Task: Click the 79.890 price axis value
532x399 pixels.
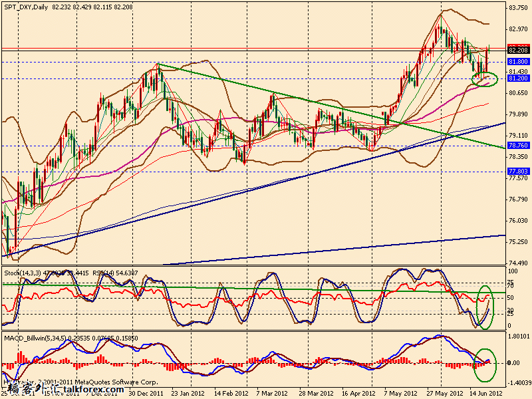Action: [x=519, y=114]
